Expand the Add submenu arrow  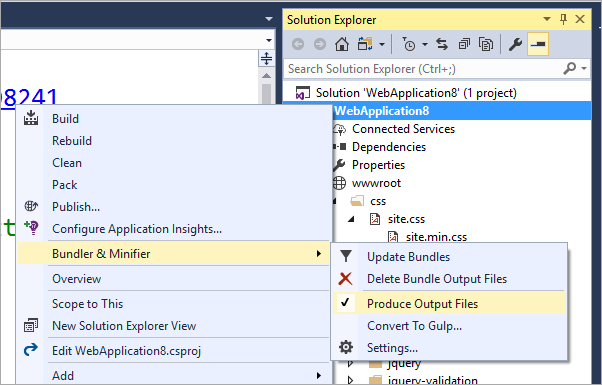click(x=319, y=375)
